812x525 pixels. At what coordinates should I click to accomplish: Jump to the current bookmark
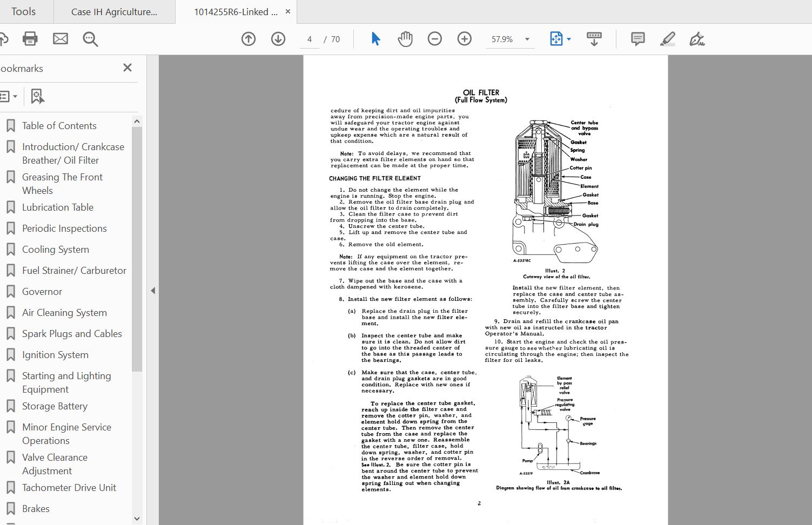tap(38, 96)
